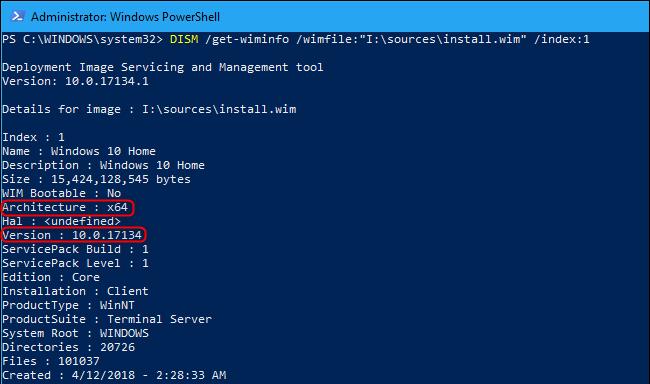Screen dimensions: 650x384
Task: Click the DISM command word in prompt
Action: coord(184,39)
